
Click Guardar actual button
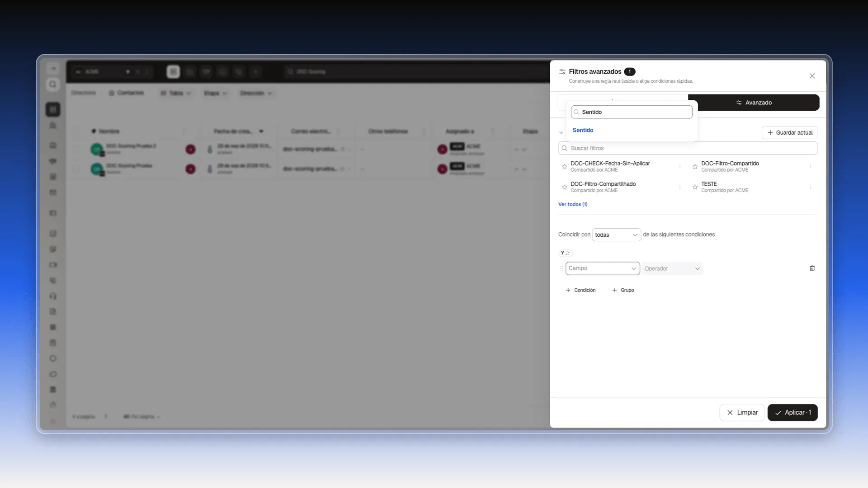pyautogui.click(x=789, y=132)
